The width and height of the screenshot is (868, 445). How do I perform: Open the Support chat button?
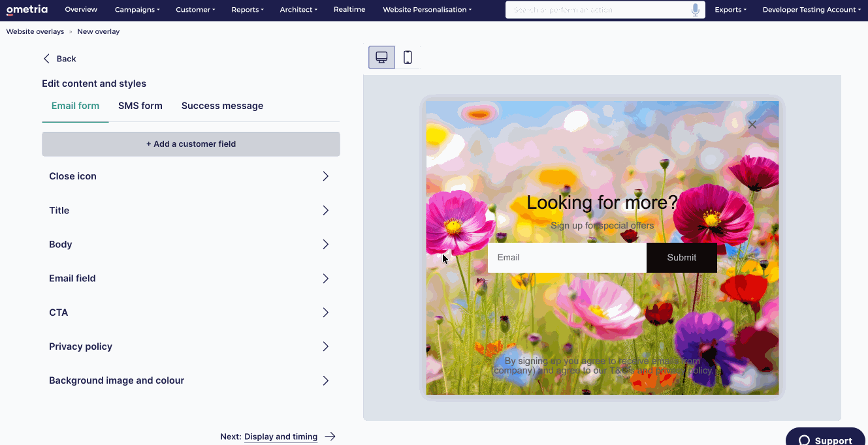point(826,438)
